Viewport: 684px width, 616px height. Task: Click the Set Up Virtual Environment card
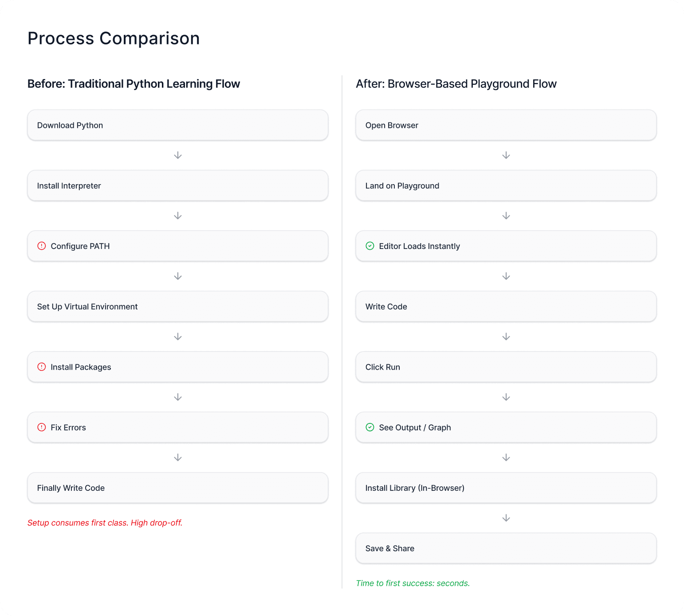[178, 307]
